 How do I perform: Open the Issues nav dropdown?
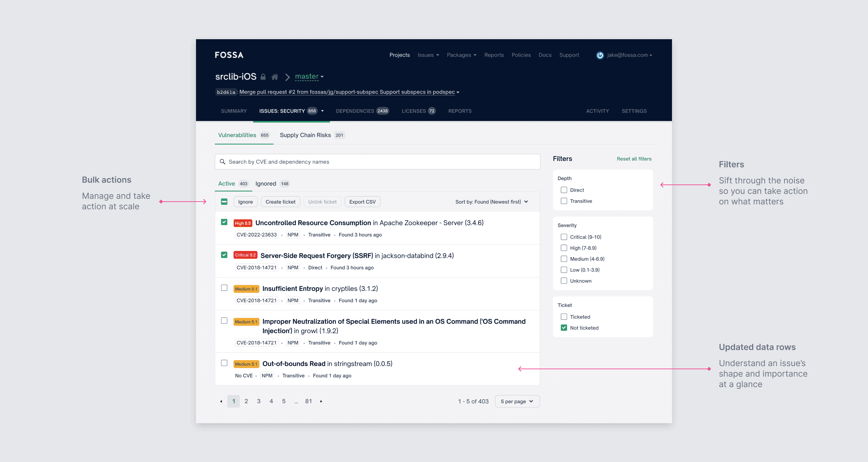(428, 55)
